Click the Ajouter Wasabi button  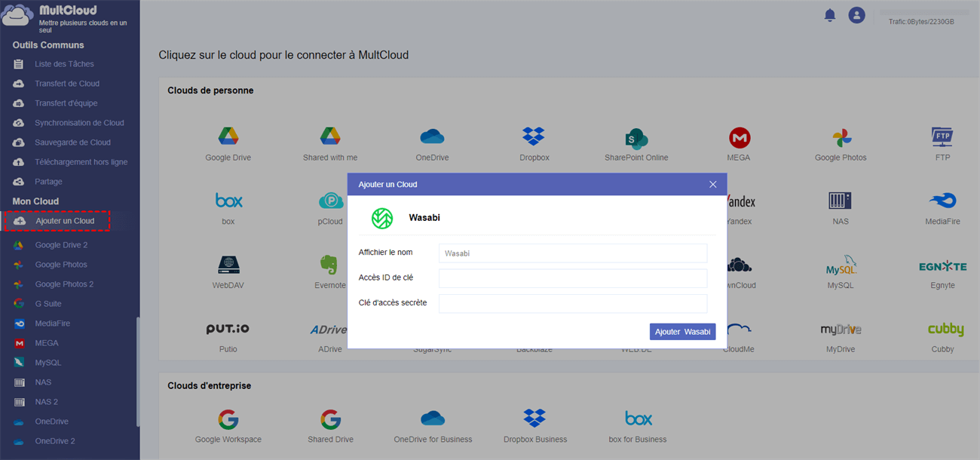point(683,332)
